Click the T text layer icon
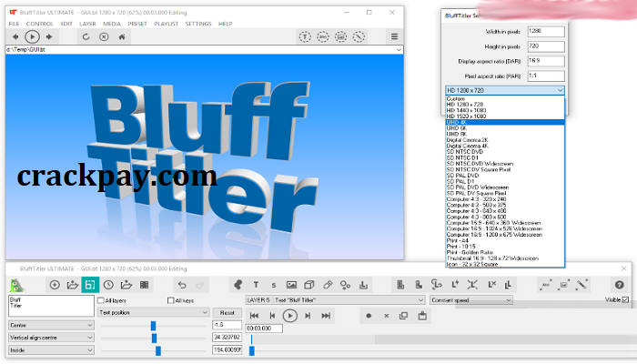Image resolution: width=637 pixels, height=364 pixels. [256, 285]
